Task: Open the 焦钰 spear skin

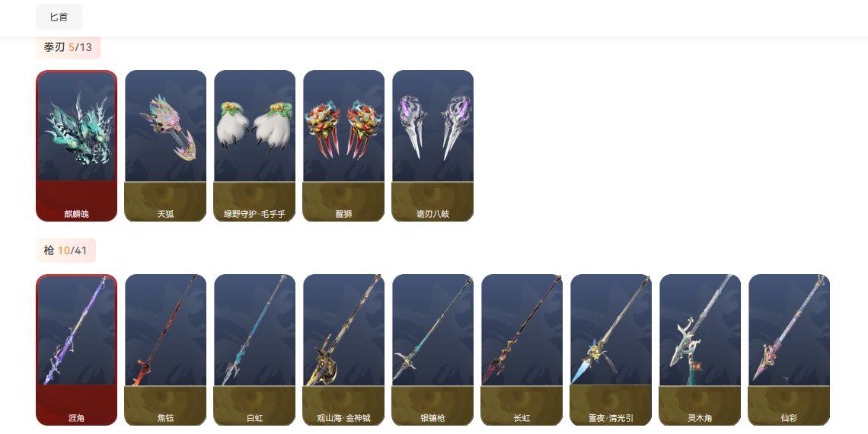Action: point(165,349)
